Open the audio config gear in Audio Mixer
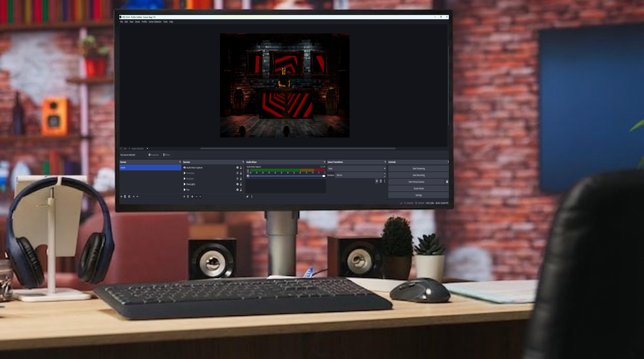The width and height of the screenshot is (644, 359). tap(247, 196)
